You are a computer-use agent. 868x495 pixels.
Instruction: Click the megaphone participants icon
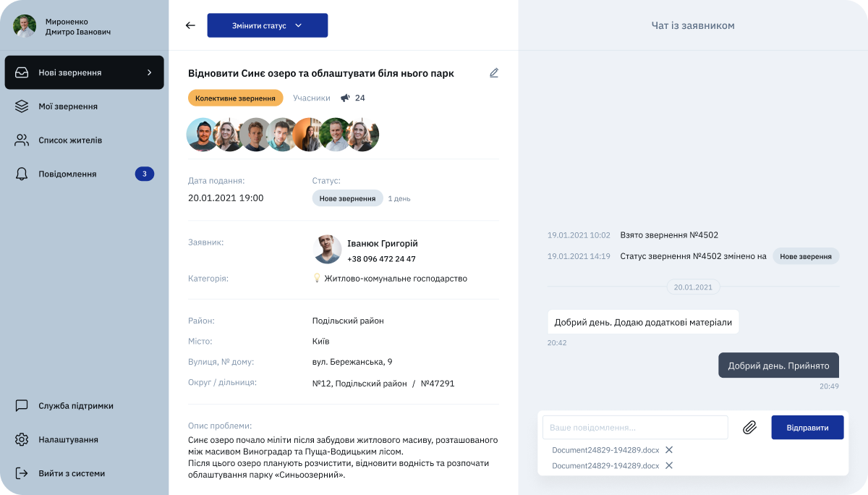pyautogui.click(x=345, y=98)
